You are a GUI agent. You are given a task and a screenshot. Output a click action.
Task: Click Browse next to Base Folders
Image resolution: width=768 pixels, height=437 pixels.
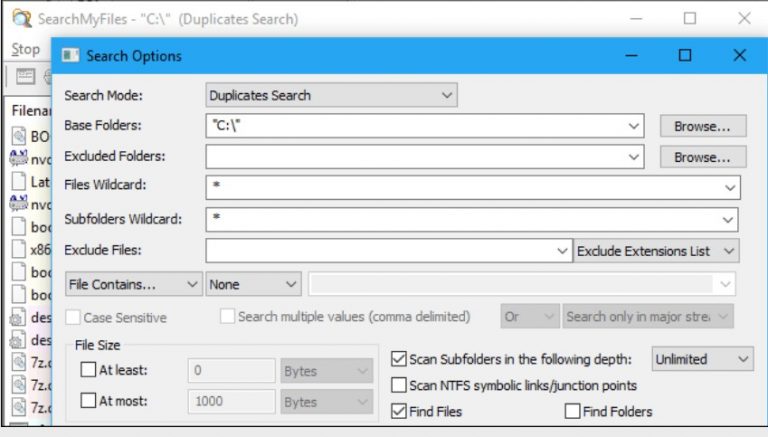coord(703,126)
